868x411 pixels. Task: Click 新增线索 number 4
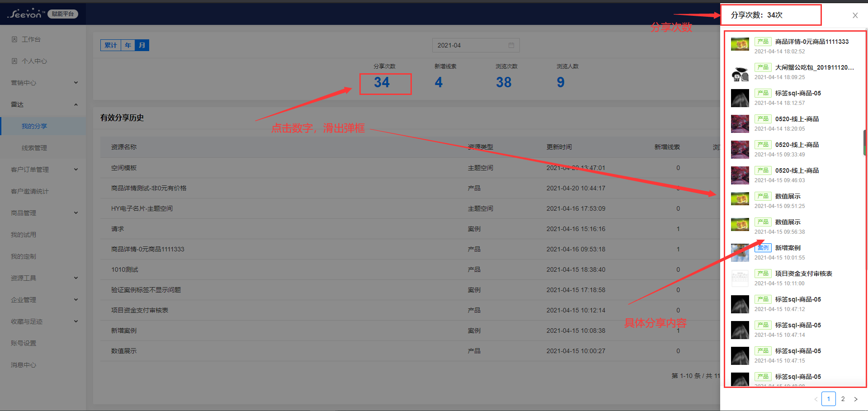coord(439,82)
